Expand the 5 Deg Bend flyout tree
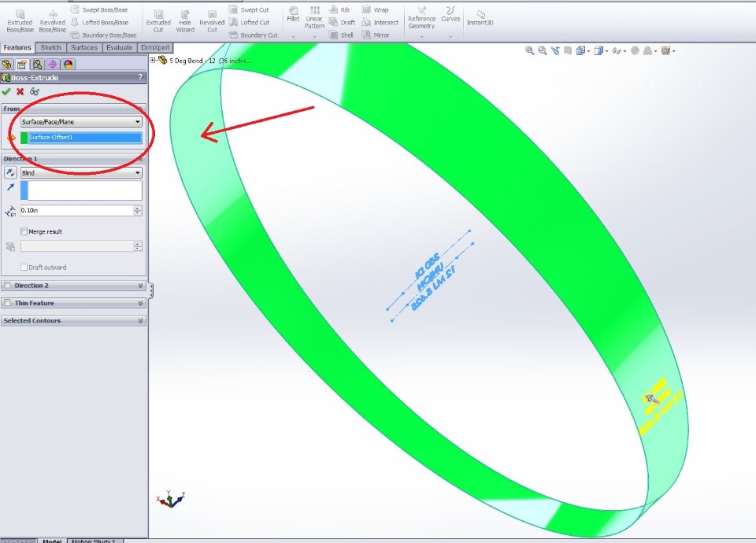Screen dimensions: 756x543 [x=153, y=61]
